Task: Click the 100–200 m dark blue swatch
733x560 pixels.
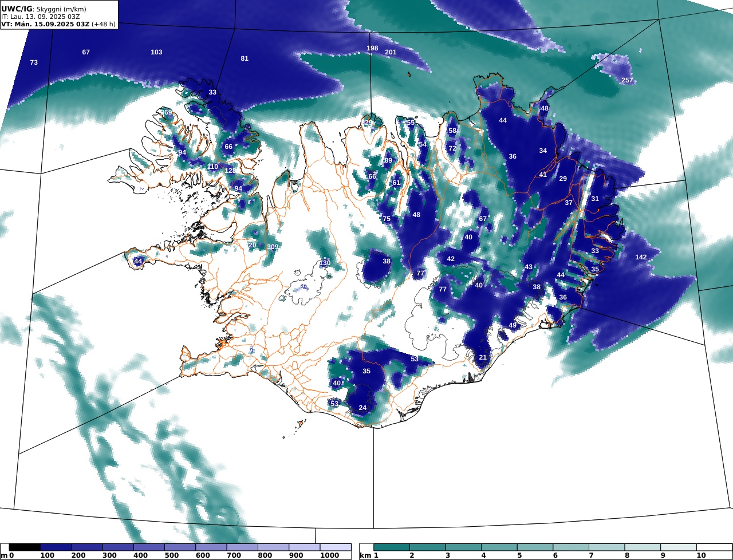Action: 56,547
